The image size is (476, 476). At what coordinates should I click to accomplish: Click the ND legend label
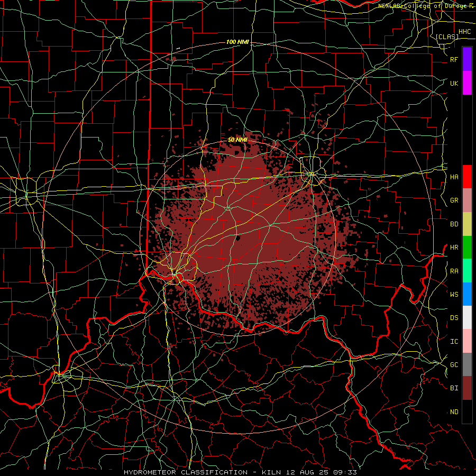point(454,412)
